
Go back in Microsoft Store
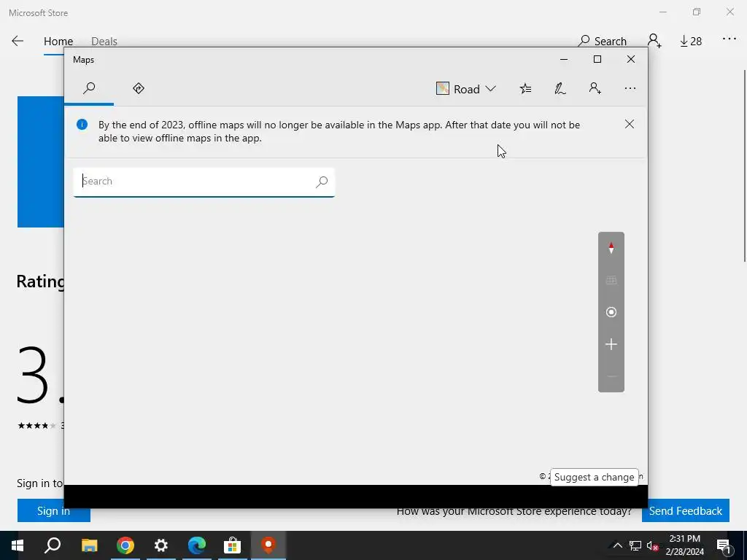point(18,41)
